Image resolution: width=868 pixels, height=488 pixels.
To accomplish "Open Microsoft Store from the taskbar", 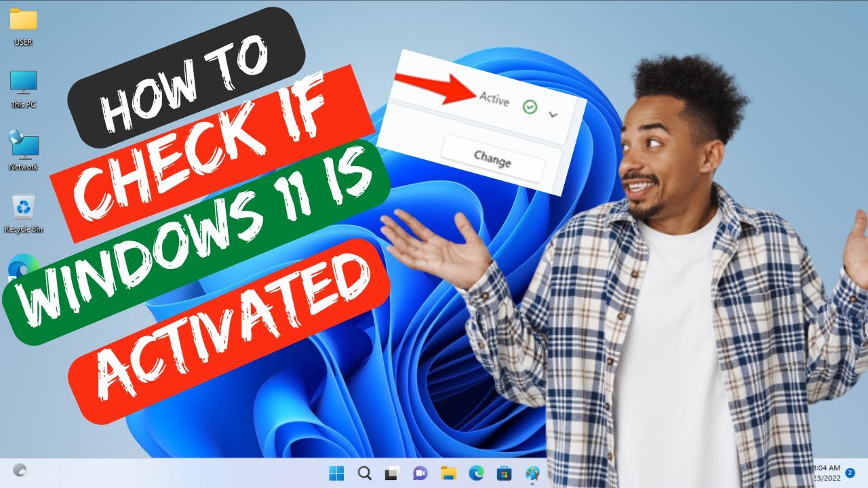I will click(x=504, y=472).
